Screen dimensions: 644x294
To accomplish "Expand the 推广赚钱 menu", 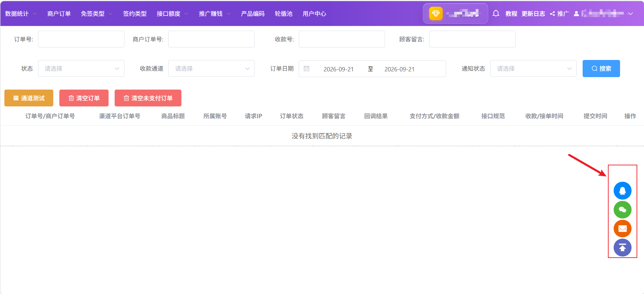I will (x=214, y=14).
